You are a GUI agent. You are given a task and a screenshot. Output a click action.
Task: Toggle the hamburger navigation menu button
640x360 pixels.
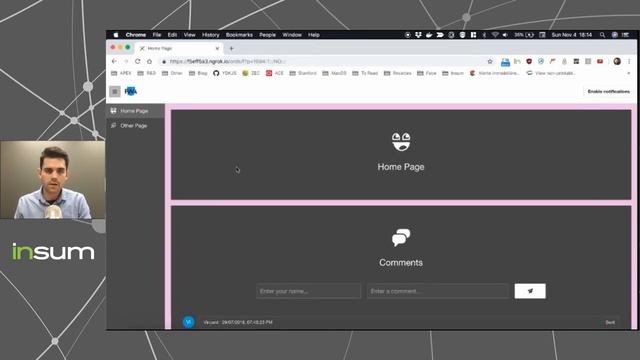pos(115,91)
